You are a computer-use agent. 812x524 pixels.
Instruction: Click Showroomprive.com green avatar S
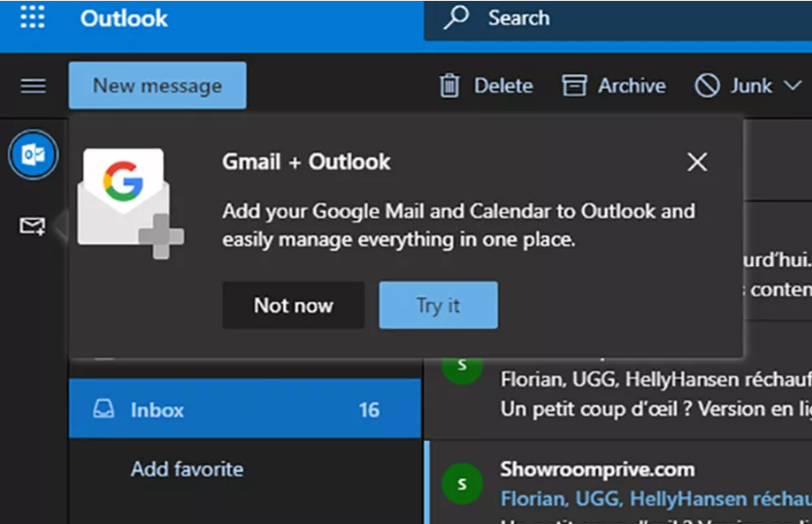click(x=462, y=484)
